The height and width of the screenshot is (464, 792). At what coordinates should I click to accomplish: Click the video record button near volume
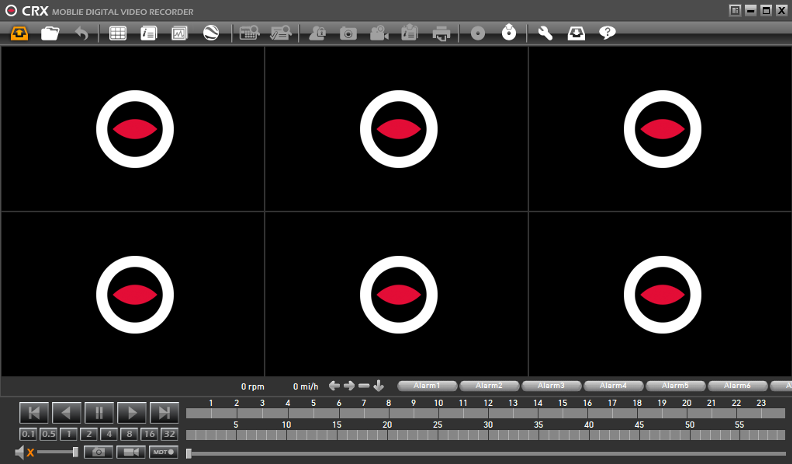click(x=131, y=452)
